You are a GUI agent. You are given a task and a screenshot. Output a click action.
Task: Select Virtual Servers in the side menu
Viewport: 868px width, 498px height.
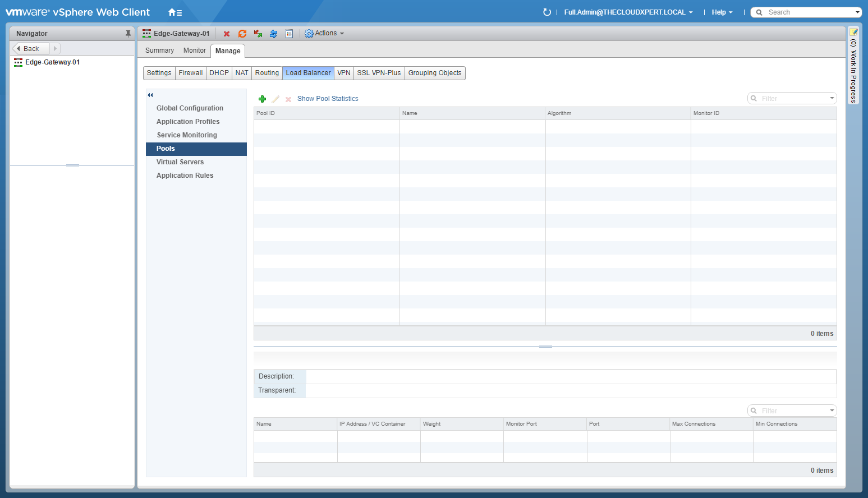pyautogui.click(x=180, y=162)
